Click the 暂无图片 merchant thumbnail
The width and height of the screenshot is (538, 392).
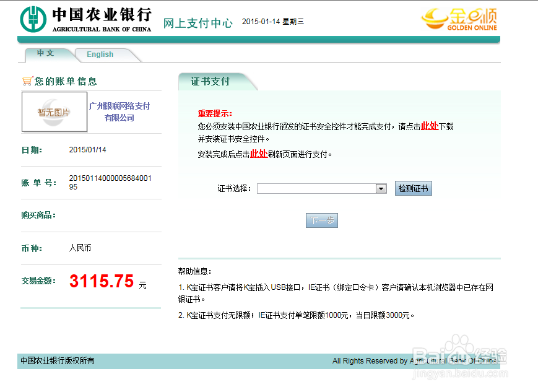click(54, 112)
